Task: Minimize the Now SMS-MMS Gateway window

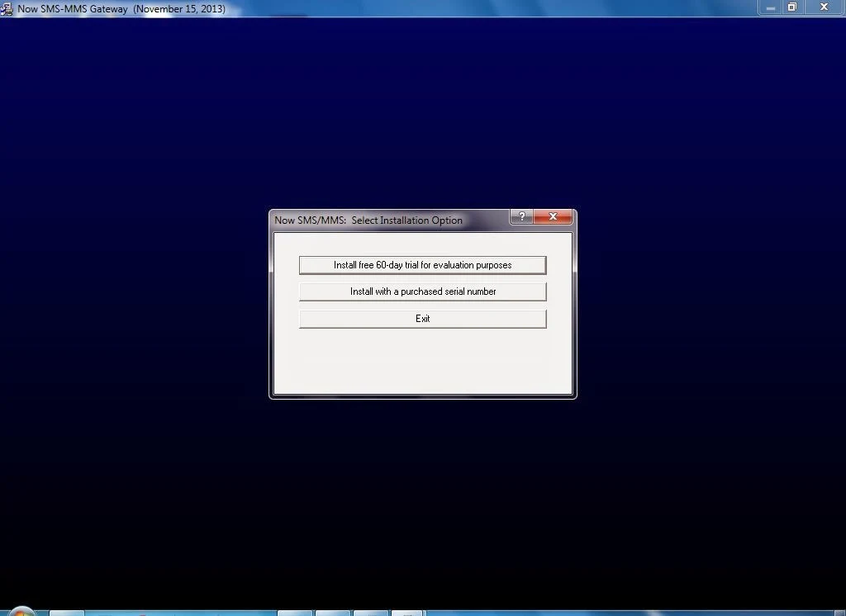Action: [x=771, y=7]
